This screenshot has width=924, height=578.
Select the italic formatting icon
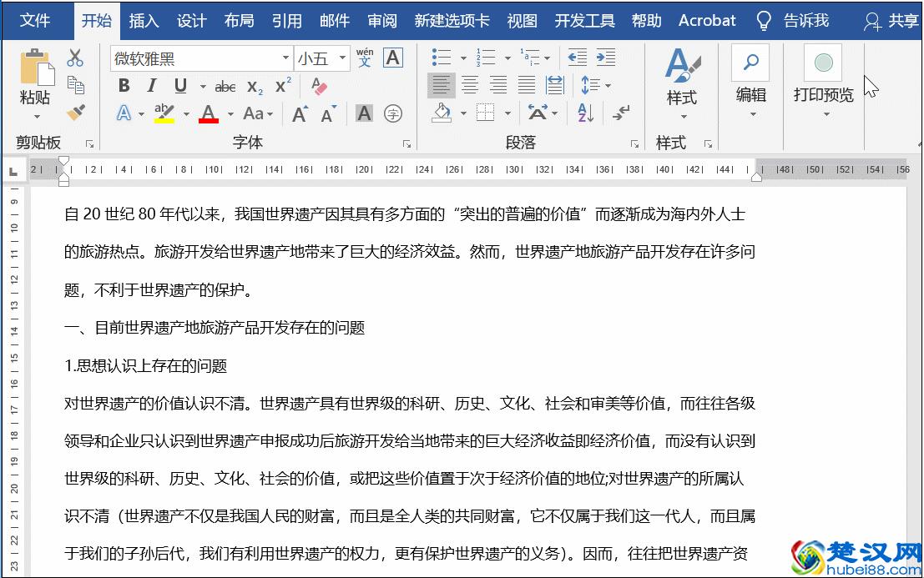152,85
